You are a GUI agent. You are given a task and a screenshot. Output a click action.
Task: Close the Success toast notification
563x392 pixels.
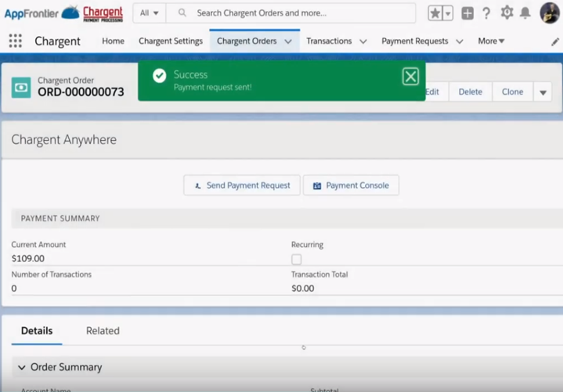410,77
